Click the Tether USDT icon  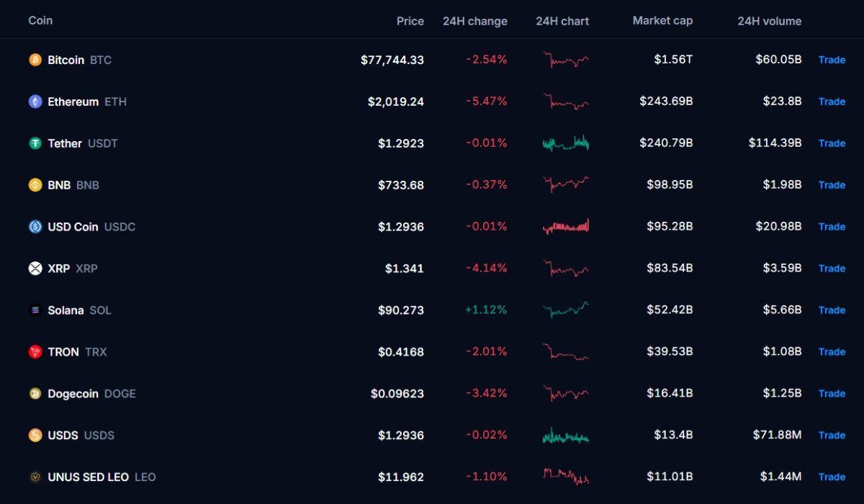pos(35,143)
